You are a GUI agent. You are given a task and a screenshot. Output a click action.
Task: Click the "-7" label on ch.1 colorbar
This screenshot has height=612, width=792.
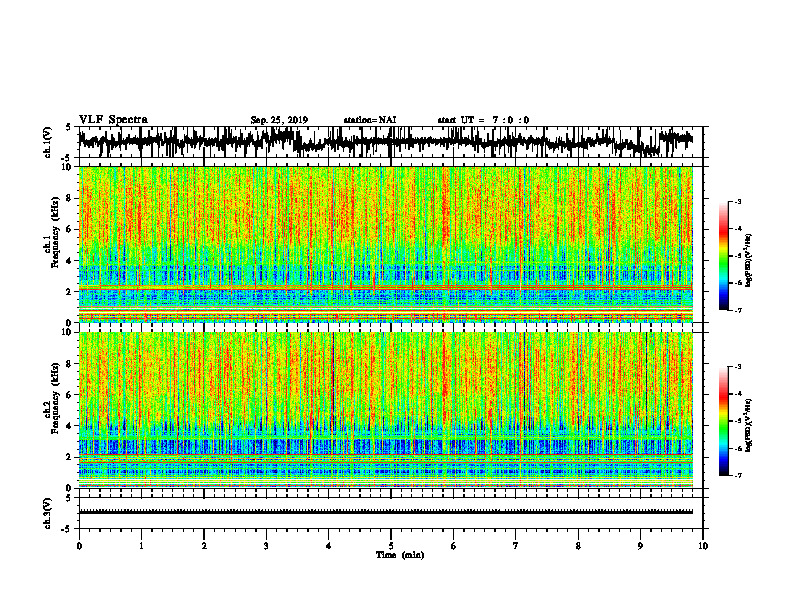(x=738, y=310)
